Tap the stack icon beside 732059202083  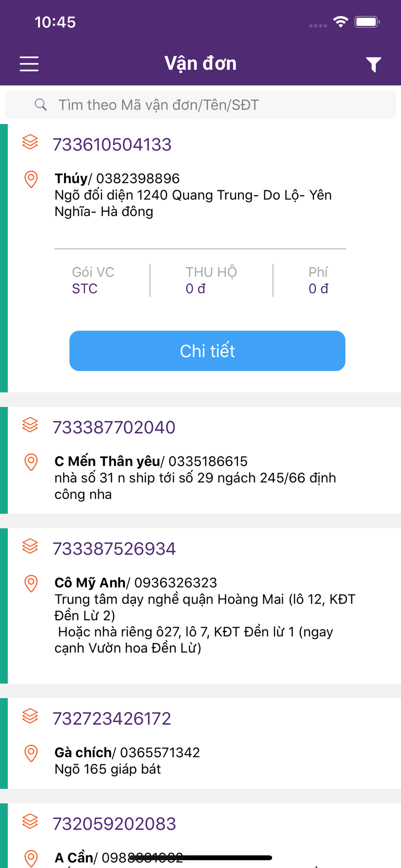[30, 821]
